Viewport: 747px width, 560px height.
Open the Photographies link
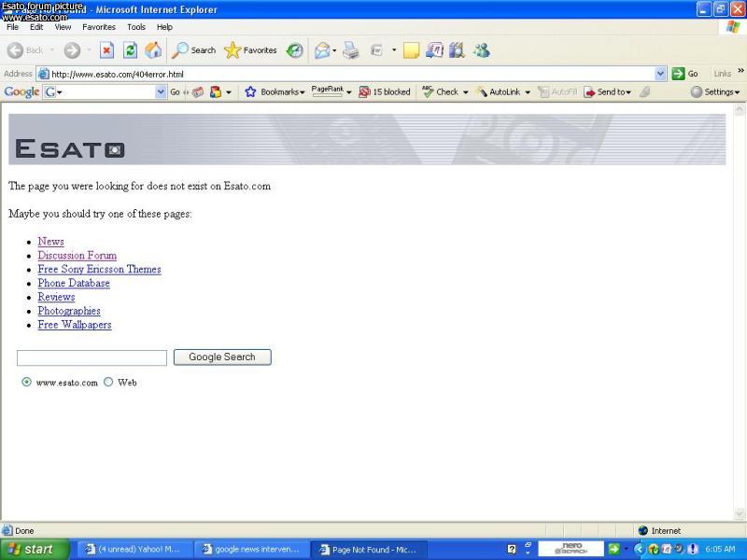pyautogui.click(x=69, y=311)
